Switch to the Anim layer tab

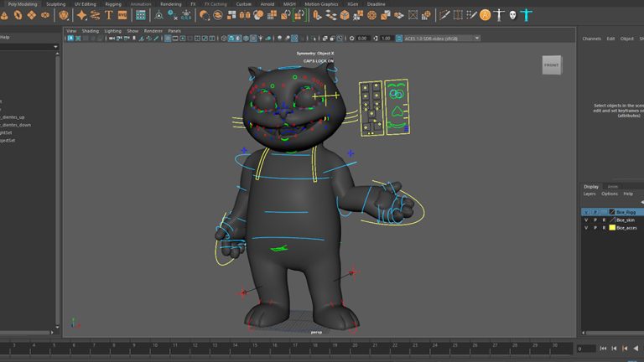coord(612,186)
